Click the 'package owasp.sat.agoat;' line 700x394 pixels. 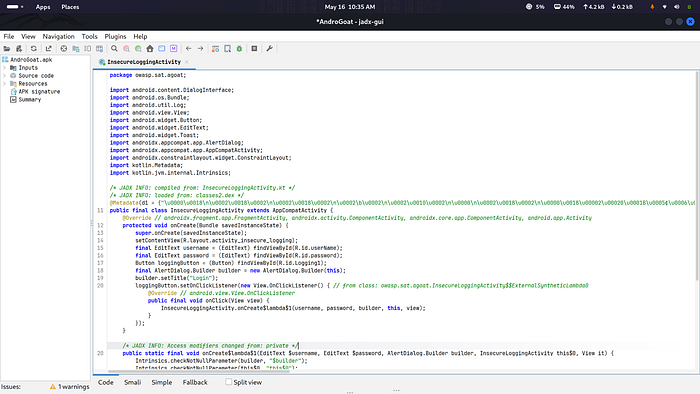tap(148, 75)
